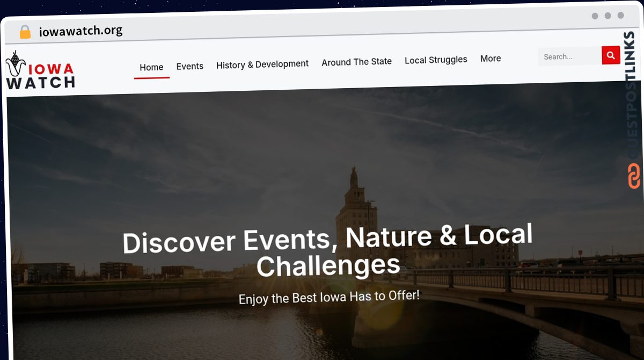Navigate to Around The State section
644x360 pixels.
tap(356, 62)
